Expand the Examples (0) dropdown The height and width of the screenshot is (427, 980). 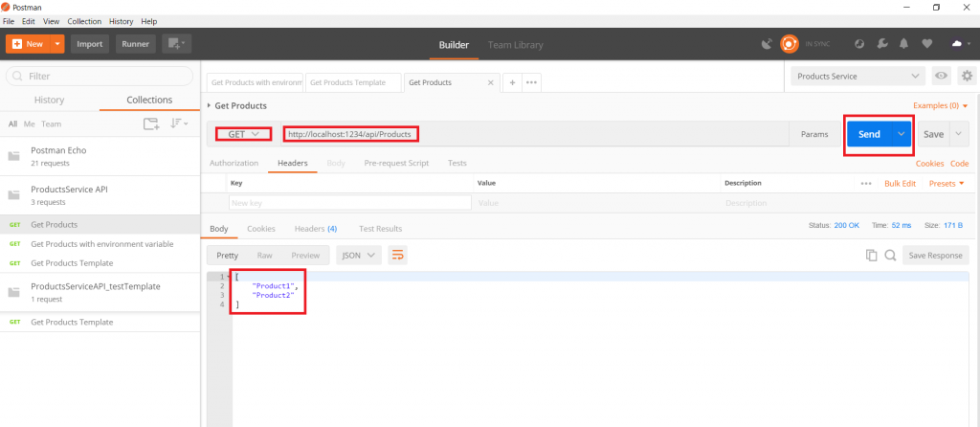pos(941,105)
